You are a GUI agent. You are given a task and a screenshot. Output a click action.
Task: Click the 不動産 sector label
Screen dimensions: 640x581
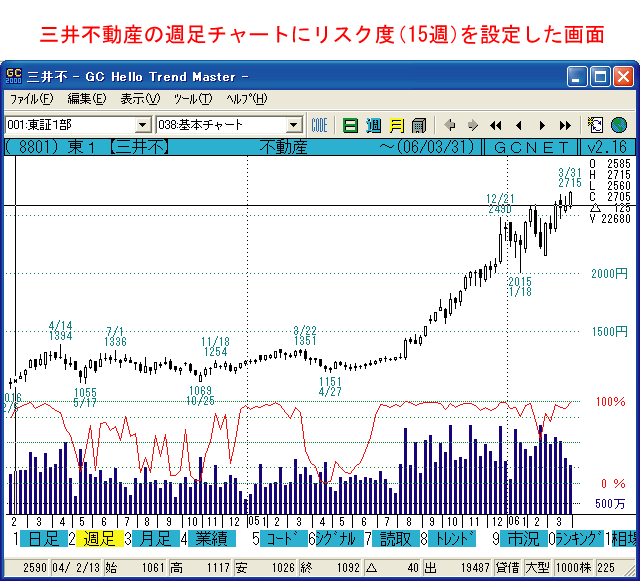click(x=283, y=147)
